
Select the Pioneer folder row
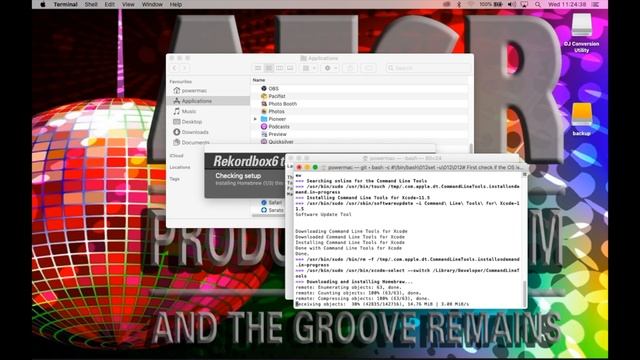coord(360,119)
